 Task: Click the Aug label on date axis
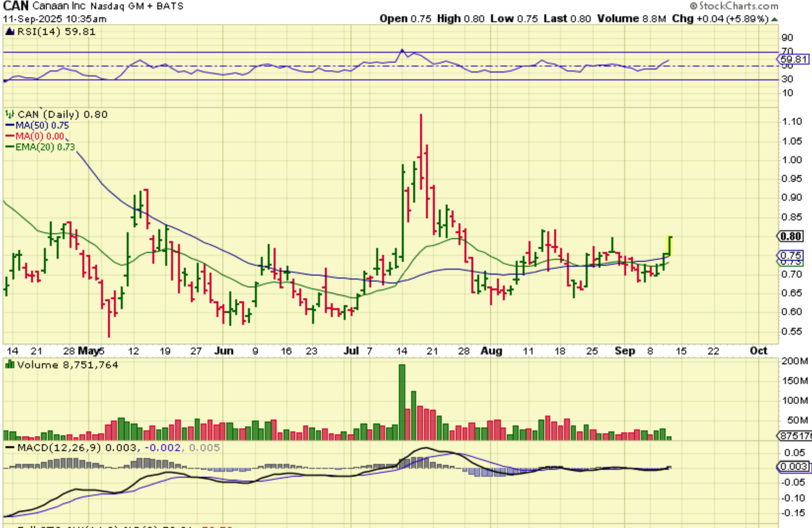pos(491,351)
